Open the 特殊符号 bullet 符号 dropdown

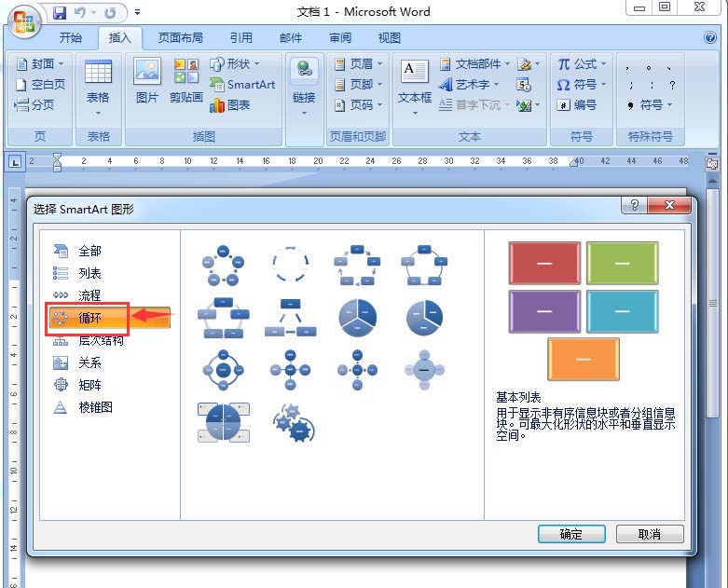(x=649, y=105)
